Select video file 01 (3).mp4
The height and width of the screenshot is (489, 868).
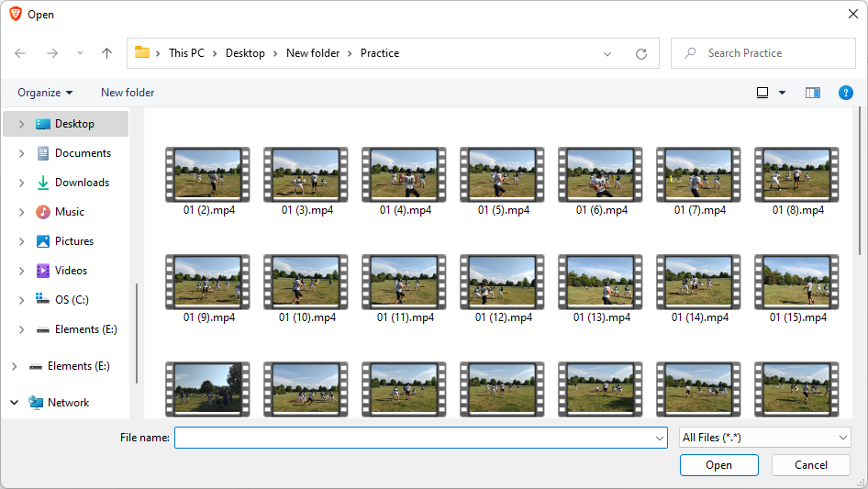(306, 182)
